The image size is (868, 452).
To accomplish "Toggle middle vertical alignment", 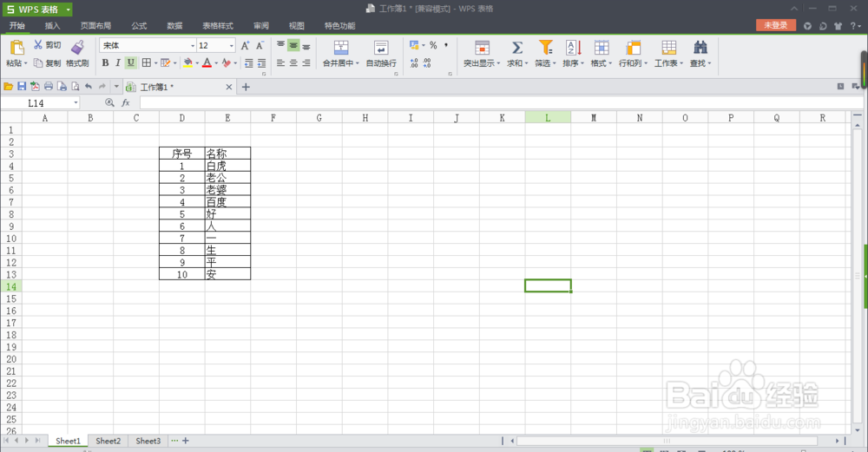I will point(293,45).
